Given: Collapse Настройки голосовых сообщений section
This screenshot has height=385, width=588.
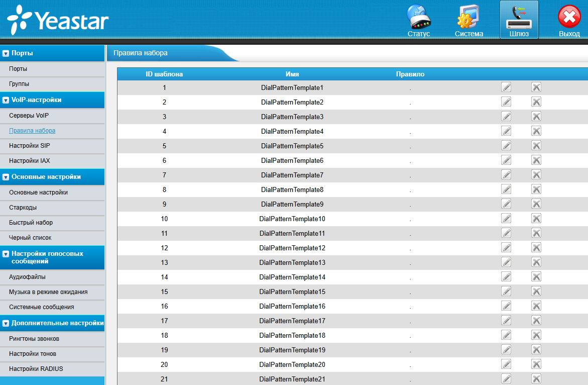Looking at the screenshot, I should tap(6, 254).
